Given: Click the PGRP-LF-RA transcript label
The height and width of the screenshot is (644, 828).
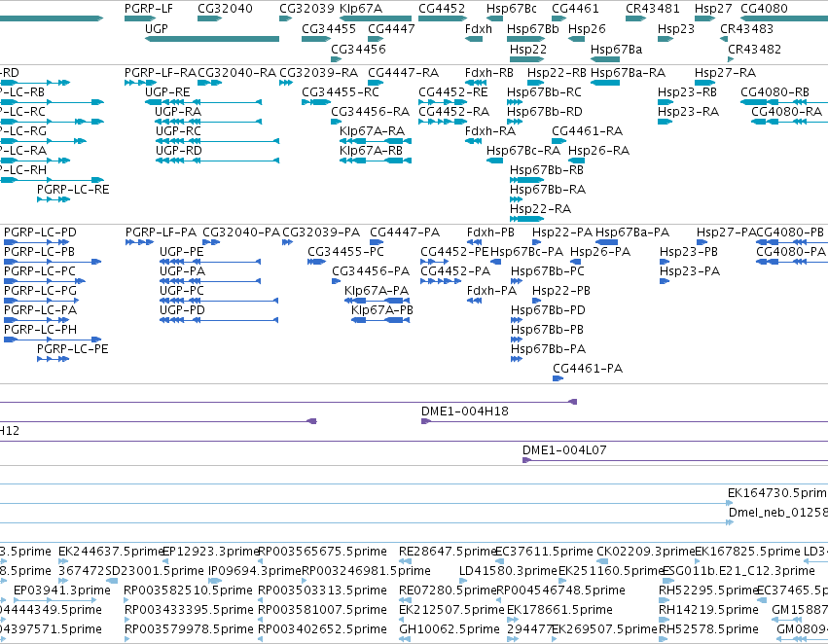Looking at the screenshot, I should pyautogui.click(x=161, y=72).
